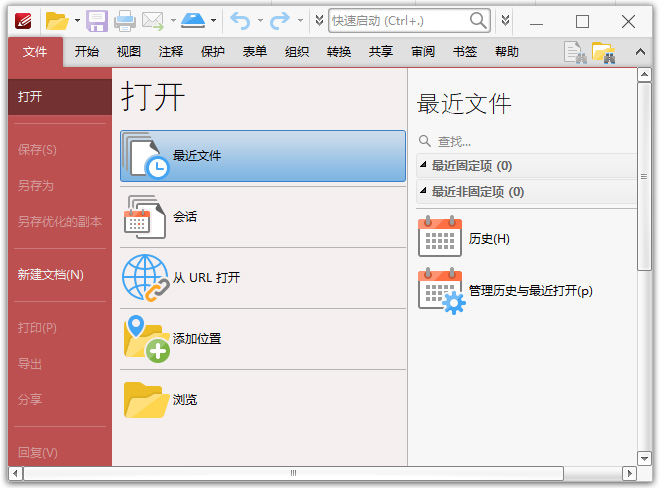This screenshot has height=488, width=661.
Task: Open the email dropdown arrow
Action: pos(173,20)
